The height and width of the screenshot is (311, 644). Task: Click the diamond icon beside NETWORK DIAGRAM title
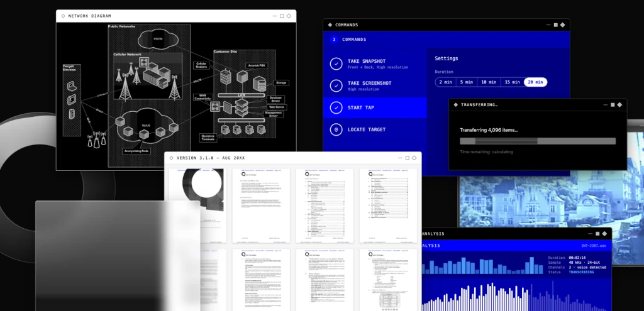63,16
